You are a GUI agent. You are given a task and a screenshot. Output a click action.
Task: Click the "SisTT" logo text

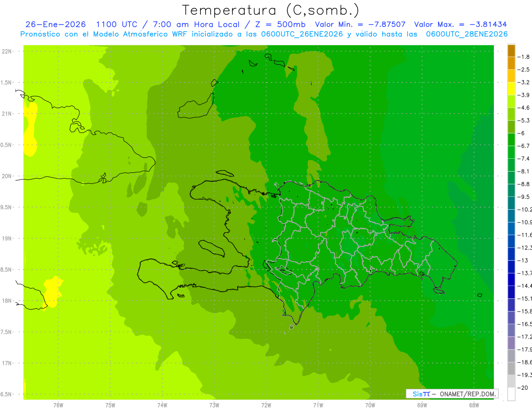pos(421,394)
